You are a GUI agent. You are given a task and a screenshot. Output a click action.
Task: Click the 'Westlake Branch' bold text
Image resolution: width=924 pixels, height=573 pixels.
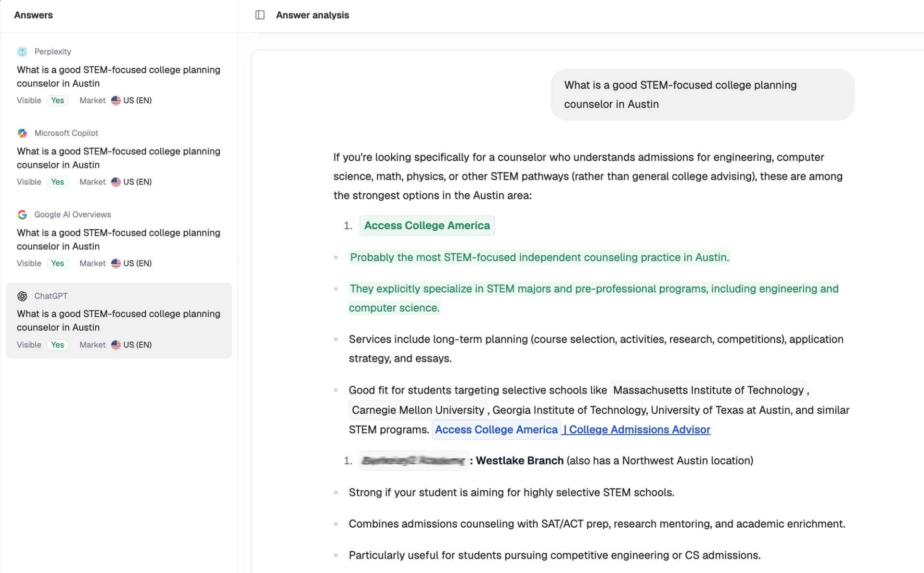point(519,461)
